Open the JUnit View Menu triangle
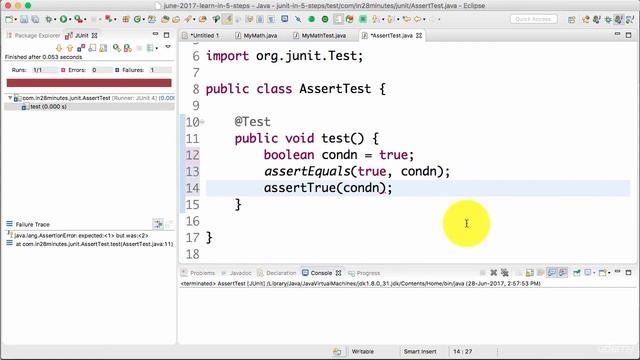Viewport: 640px width, 360px height. (x=168, y=47)
